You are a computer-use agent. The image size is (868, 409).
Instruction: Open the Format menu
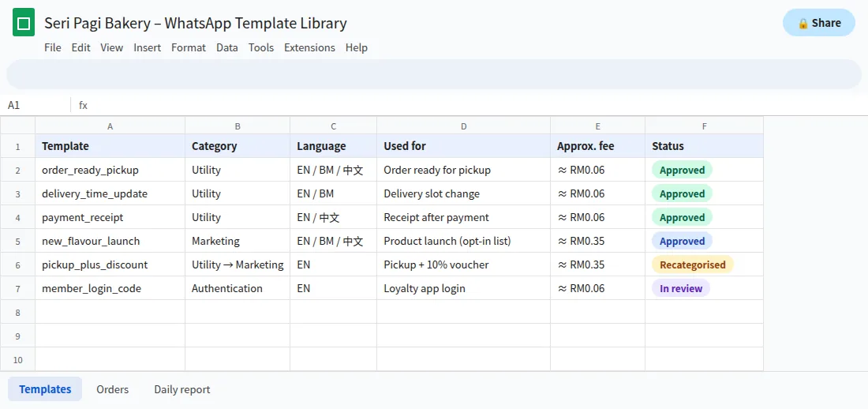tap(189, 47)
